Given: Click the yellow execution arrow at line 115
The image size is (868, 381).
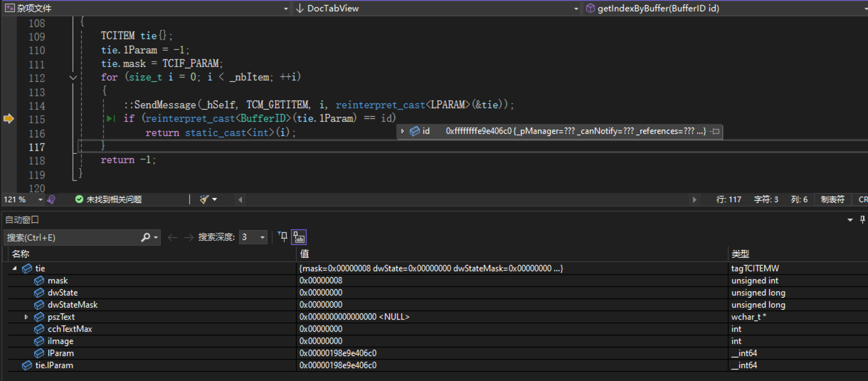Looking at the screenshot, I should [9, 119].
